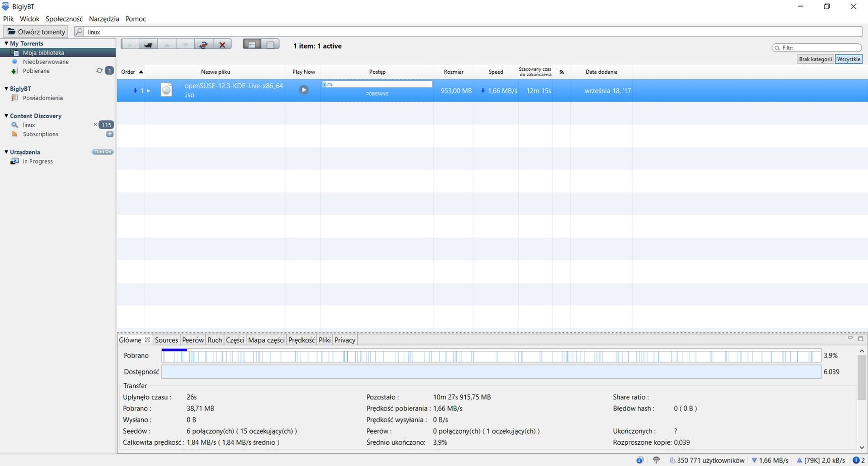Click the start/play torrent toolbar button
The image size is (868, 466).
pyautogui.click(x=130, y=45)
